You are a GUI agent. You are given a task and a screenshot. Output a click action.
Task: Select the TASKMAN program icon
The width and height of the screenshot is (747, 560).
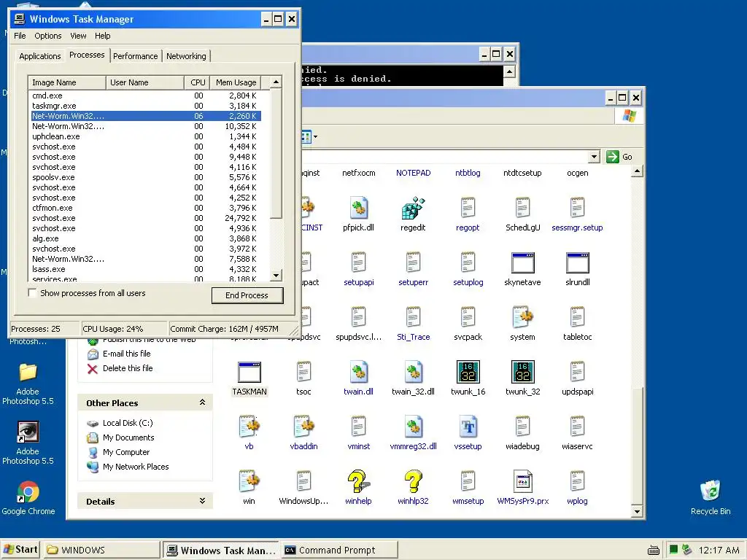click(249, 373)
